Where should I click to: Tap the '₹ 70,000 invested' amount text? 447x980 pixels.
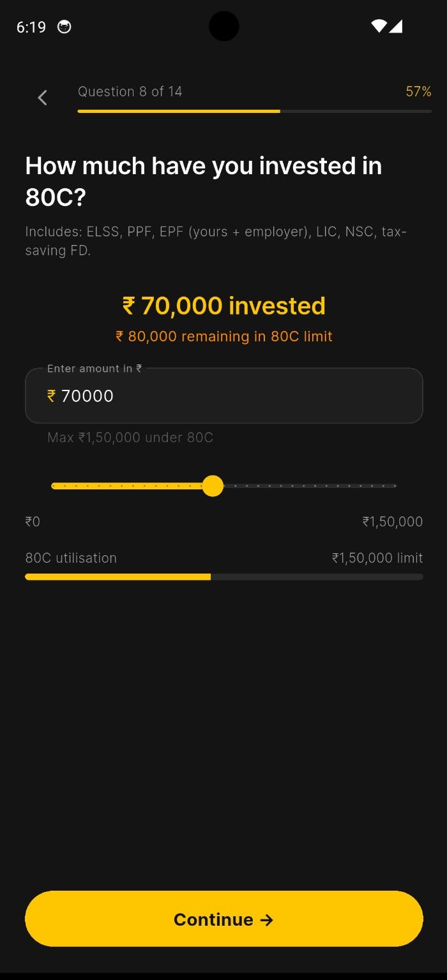pos(223,306)
